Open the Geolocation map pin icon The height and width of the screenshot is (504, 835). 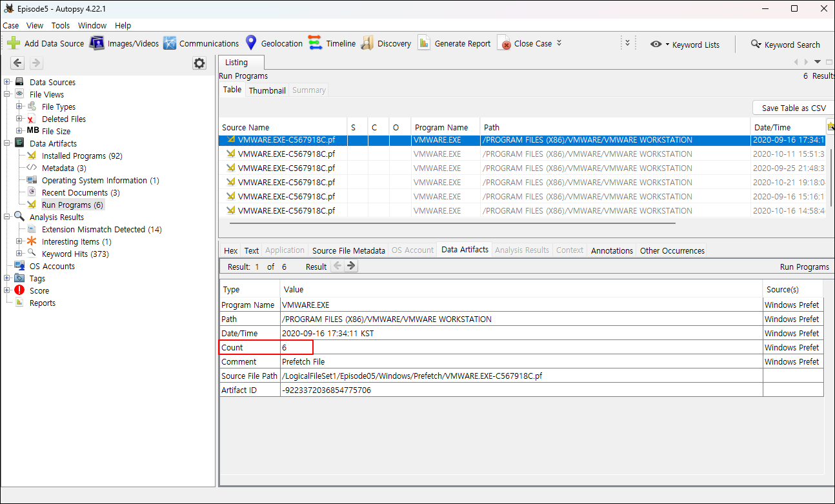point(251,43)
